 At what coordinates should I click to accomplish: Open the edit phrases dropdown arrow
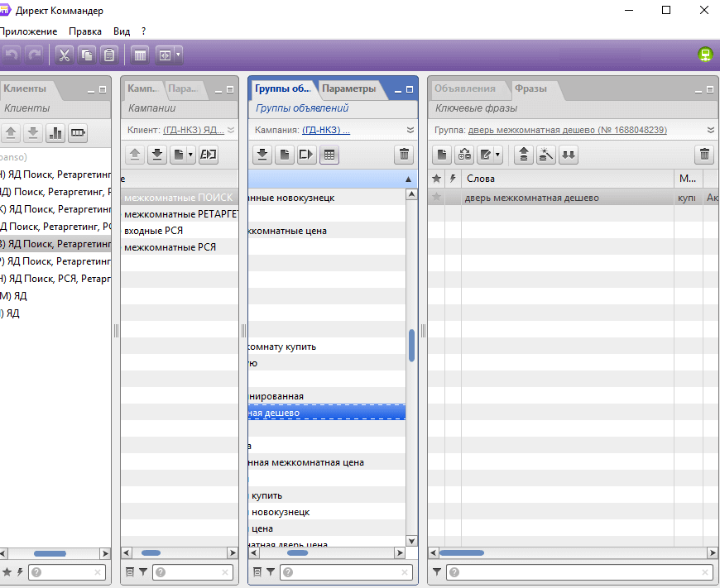point(497,155)
